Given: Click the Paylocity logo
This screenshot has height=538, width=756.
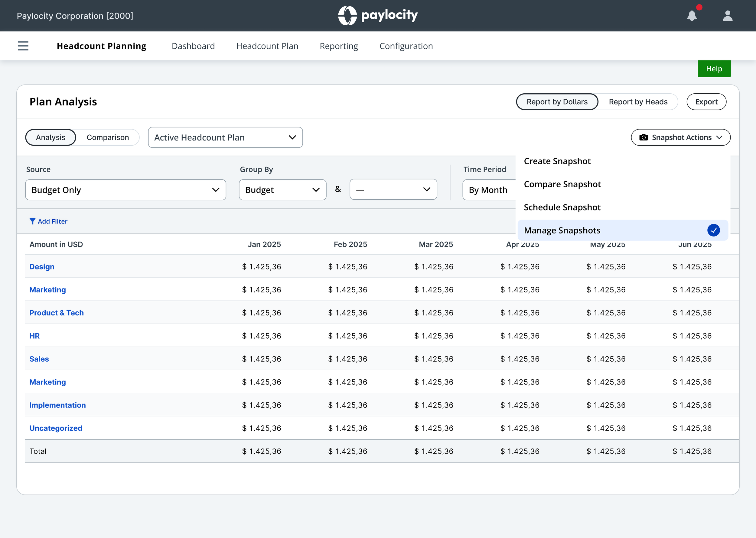Looking at the screenshot, I should (x=378, y=16).
